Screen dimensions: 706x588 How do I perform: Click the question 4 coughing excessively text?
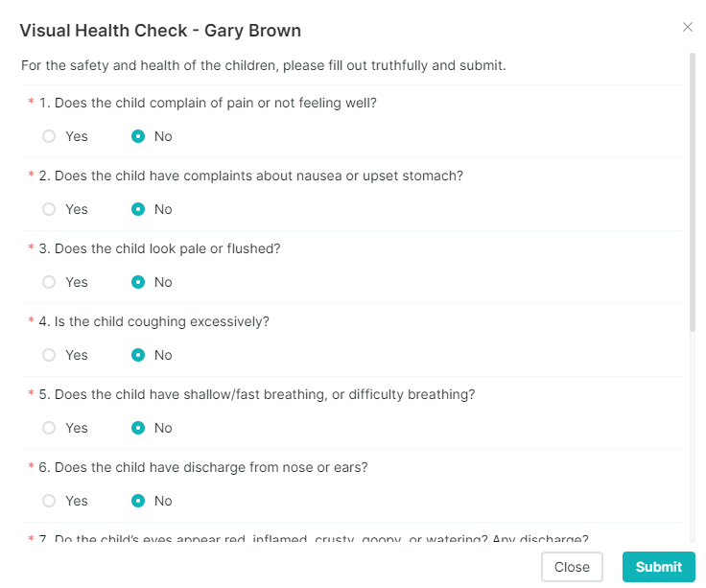coord(154,321)
